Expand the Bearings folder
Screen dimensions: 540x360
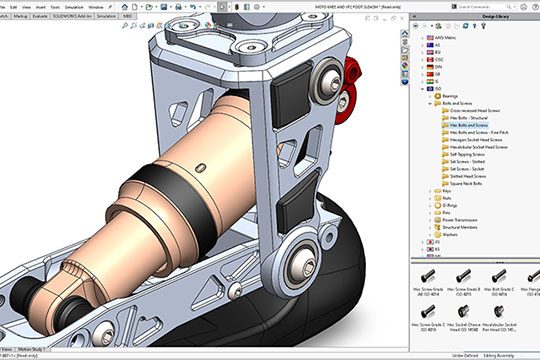click(x=430, y=96)
